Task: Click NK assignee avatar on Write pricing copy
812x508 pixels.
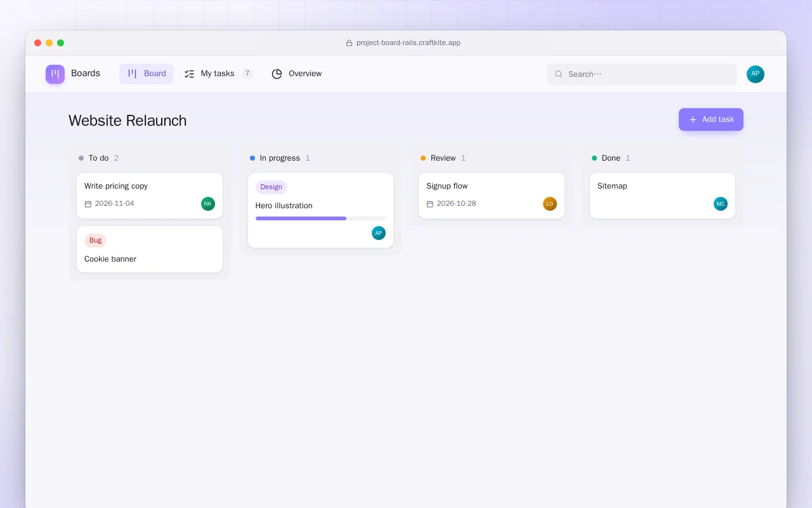Action: pyautogui.click(x=208, y=204)
